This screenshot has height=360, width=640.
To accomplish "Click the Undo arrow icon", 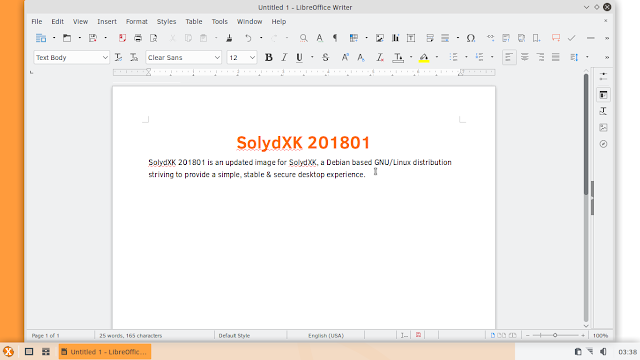I will pyautogui.click(x=248, y=38).
